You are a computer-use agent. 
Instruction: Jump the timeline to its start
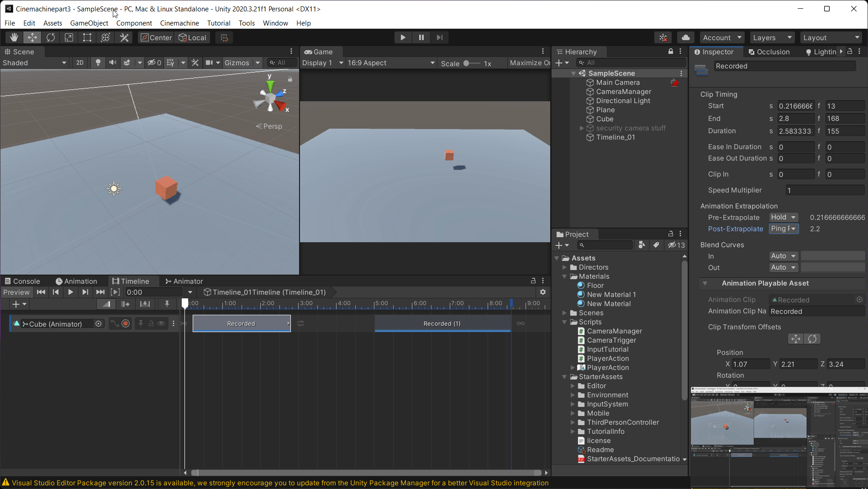tap(41, 292)
